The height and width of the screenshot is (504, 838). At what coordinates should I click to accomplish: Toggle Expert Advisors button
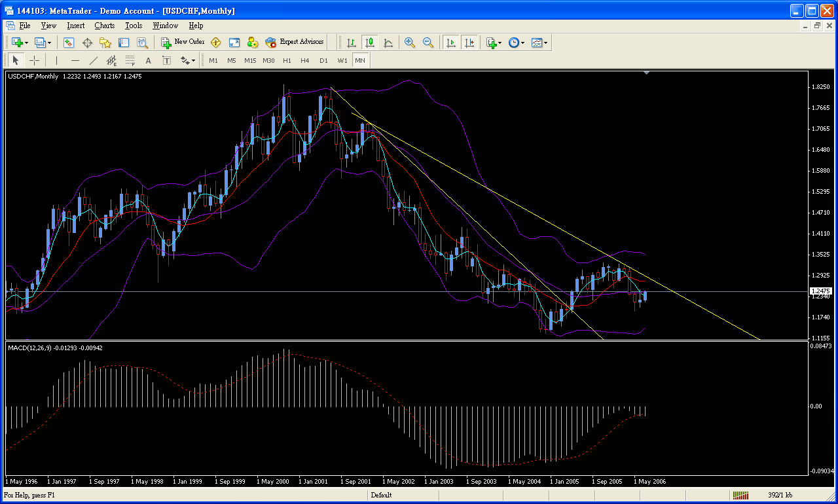click(x=295, y=42)
